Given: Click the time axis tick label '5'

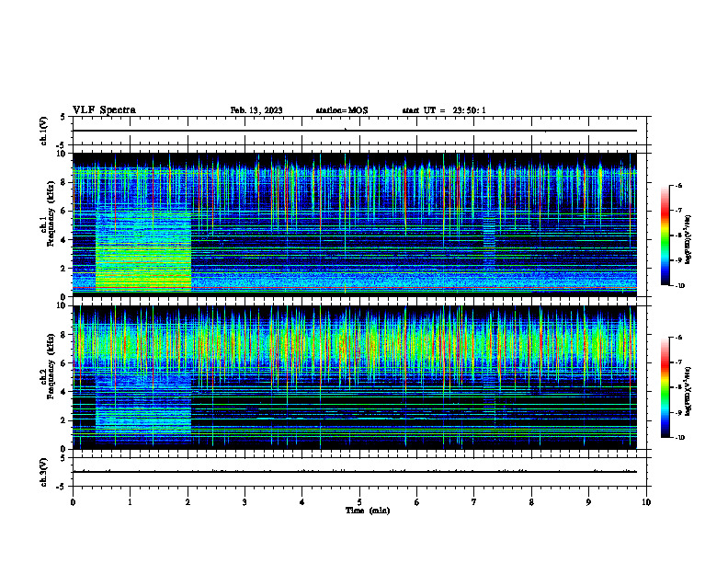Looking at the screenshot, I should coord(359,502).
